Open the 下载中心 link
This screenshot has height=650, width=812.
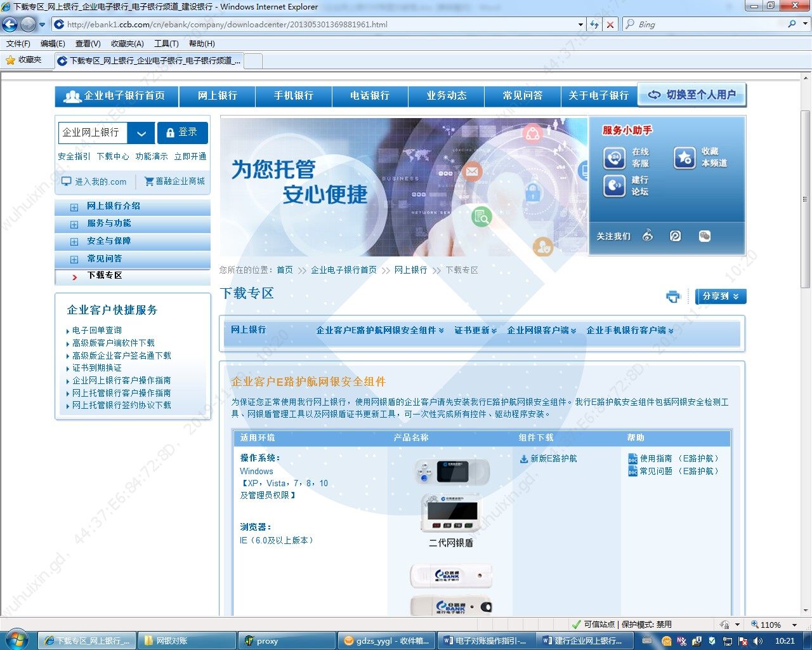point(113,156)
